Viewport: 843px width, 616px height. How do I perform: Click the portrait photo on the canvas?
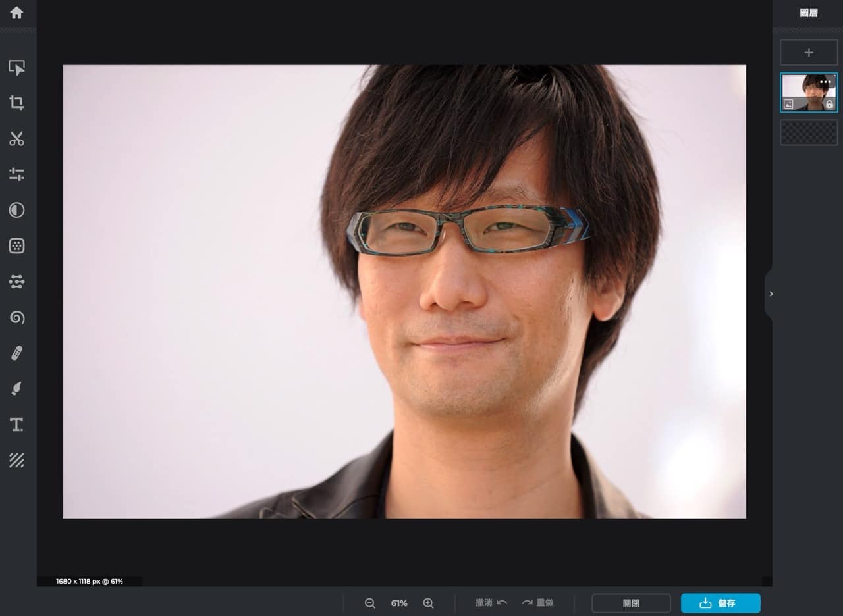404,292
